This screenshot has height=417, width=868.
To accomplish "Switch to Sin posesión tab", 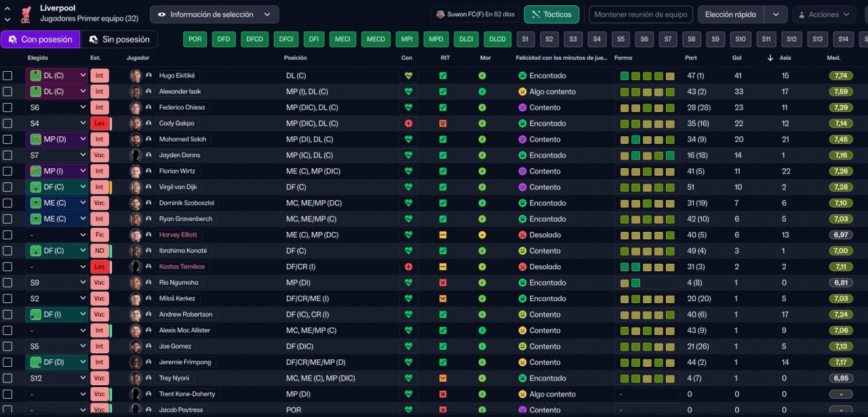I will (x=119, y=39).
